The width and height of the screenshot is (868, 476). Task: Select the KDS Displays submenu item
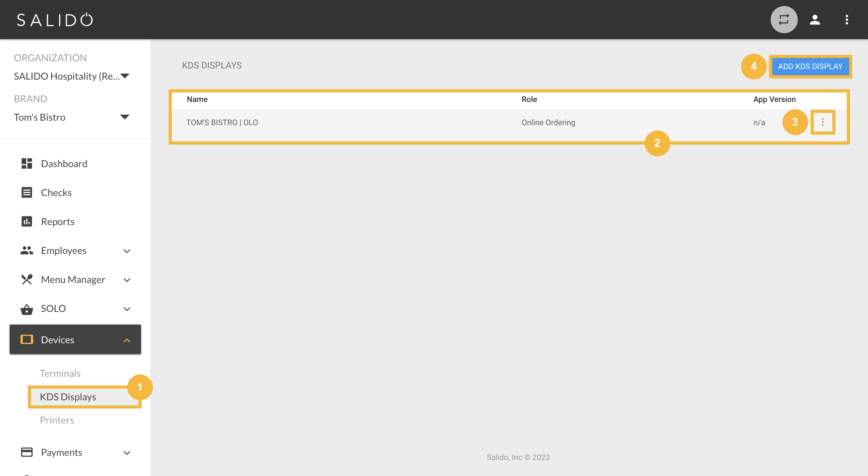pos(68,397)
